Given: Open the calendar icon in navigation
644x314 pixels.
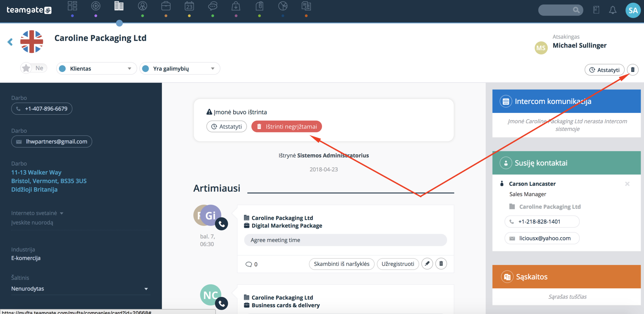Looking at the screenshot, I should pyautogui.click(x=189, y=6).
